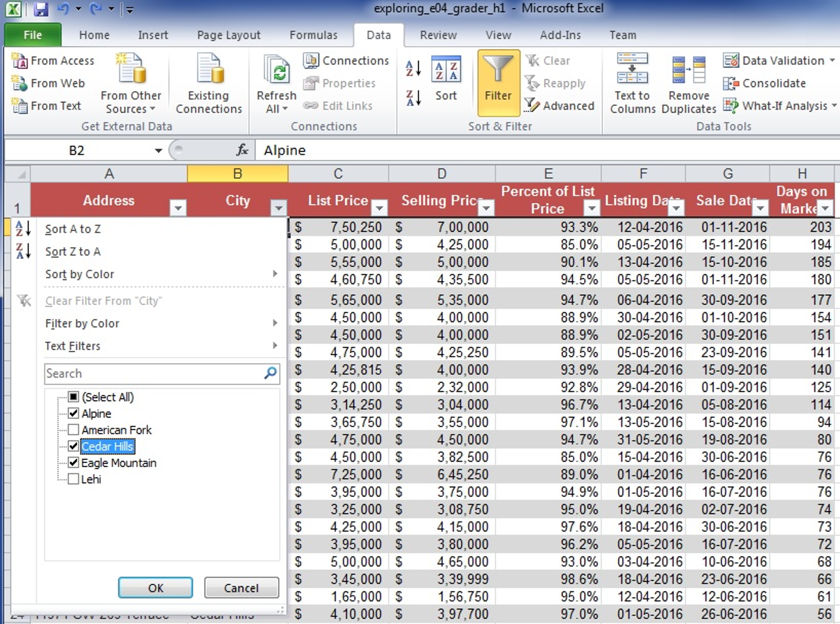Viewport: 840px width, 624px height.
Task: Open List Price column filter dropdown
Action: tap(379, 208)
